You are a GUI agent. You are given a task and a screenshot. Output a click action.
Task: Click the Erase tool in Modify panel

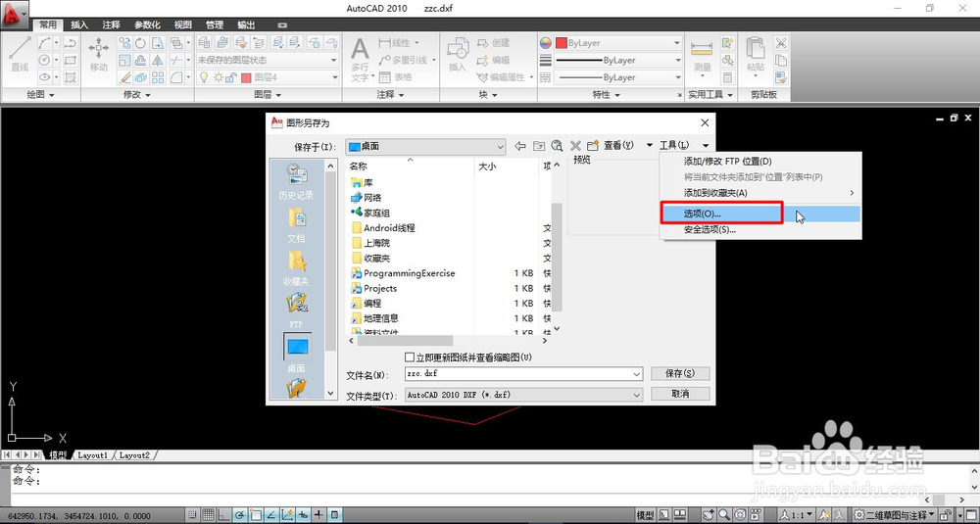pyautogui.click(x=124, y=77)
